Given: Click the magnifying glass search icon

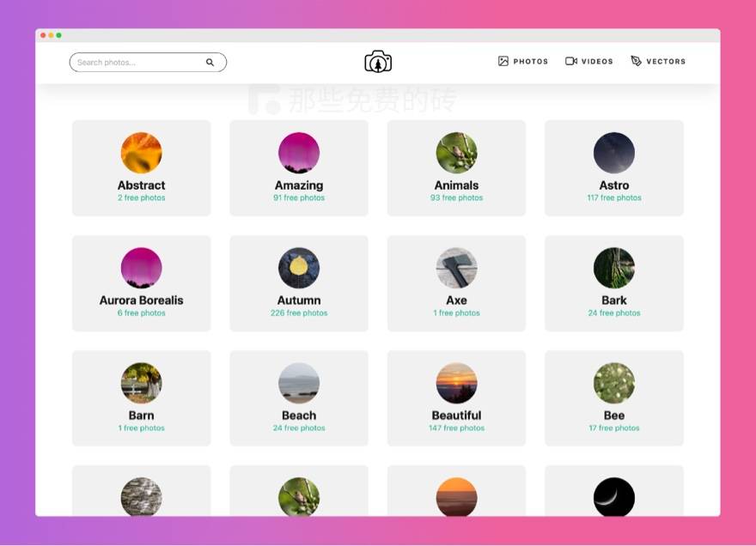Looking at the screenshot, I should click(x=210, y=63).
